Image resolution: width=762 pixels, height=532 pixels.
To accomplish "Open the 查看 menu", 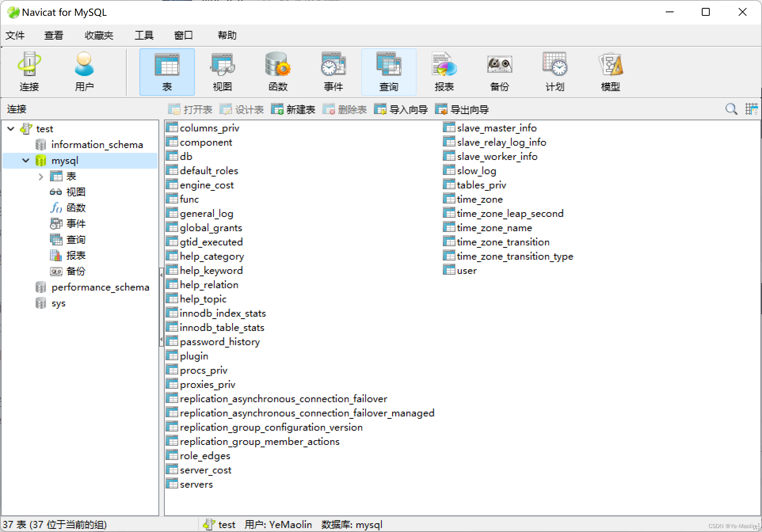I will coord(53,35).
